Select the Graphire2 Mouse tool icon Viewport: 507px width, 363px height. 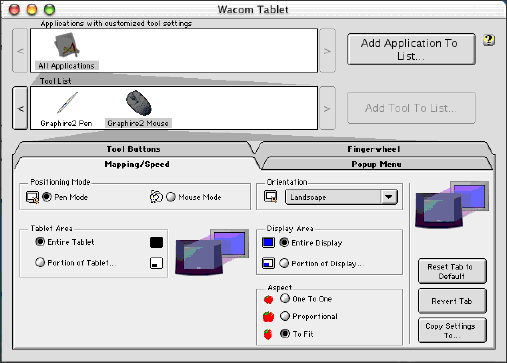[x=139, y=103]
